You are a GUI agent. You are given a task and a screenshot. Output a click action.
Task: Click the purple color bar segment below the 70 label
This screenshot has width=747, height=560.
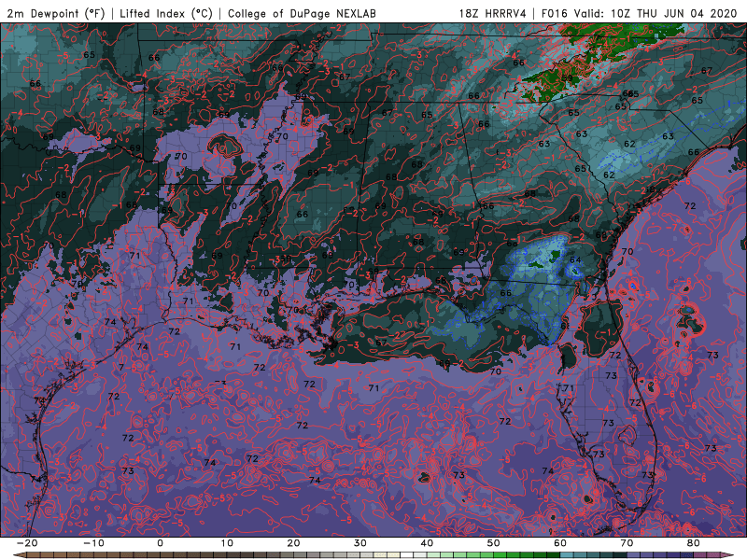tap(634, 555)
